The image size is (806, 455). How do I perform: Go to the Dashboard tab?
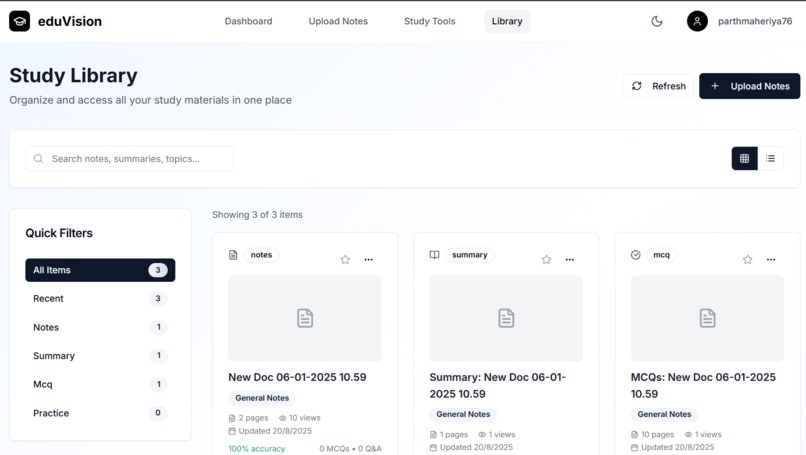click(x=248, y=21)
